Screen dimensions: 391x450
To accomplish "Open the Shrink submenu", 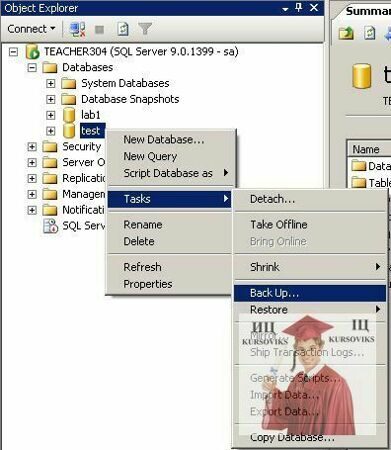I will coord(310,267).
